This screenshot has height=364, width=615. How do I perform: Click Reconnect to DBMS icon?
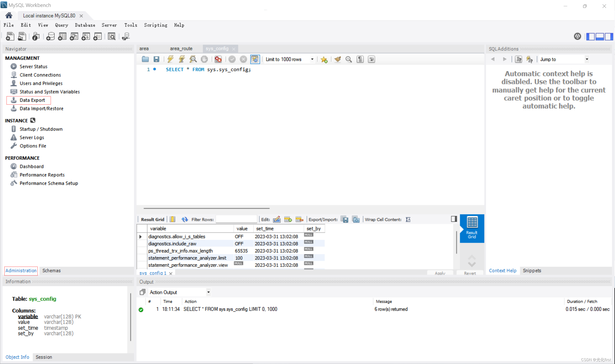coord(125,36)
